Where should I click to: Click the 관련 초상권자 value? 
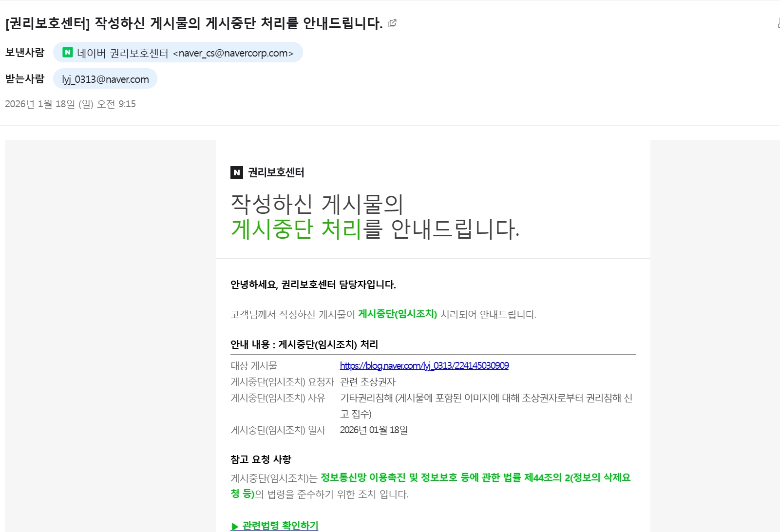point(368,381)
